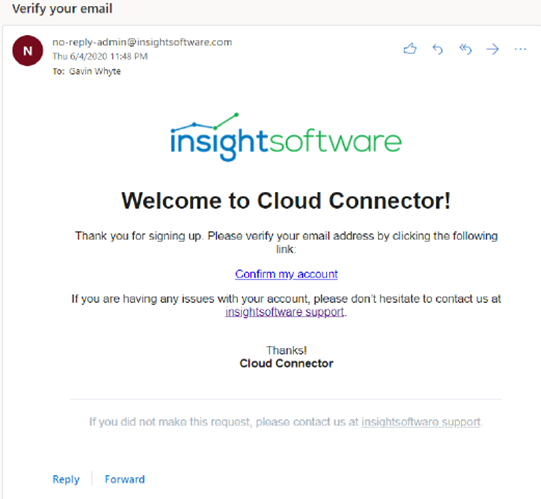Screen dimensions: 541x499
Task: Click the Cloud Connector signature text
Action: (286, 363)
